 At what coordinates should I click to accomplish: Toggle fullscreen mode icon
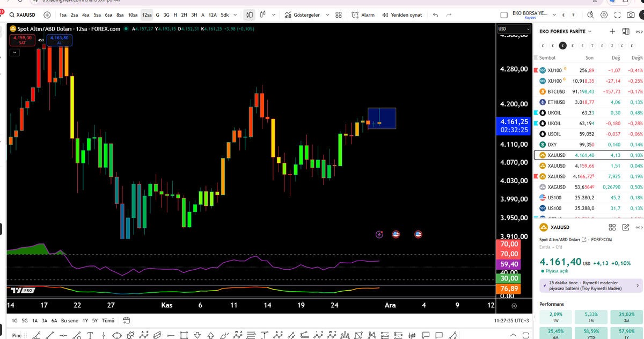[618, 15]
